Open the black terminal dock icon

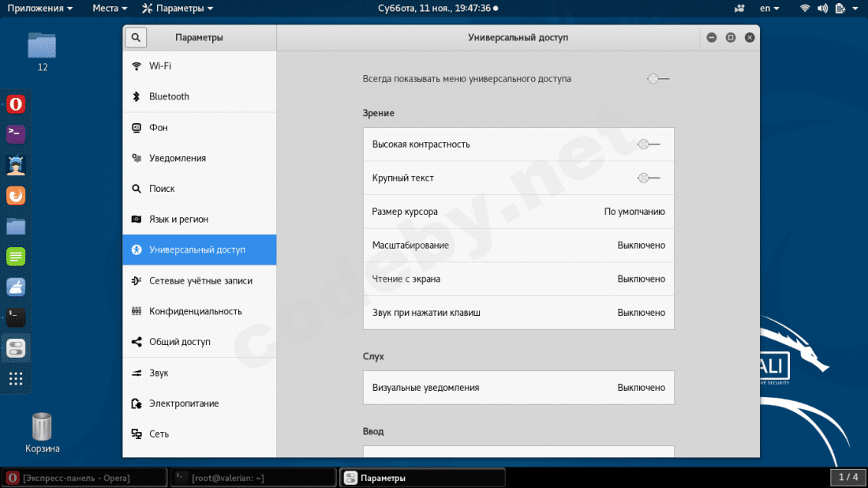(16, 317)
